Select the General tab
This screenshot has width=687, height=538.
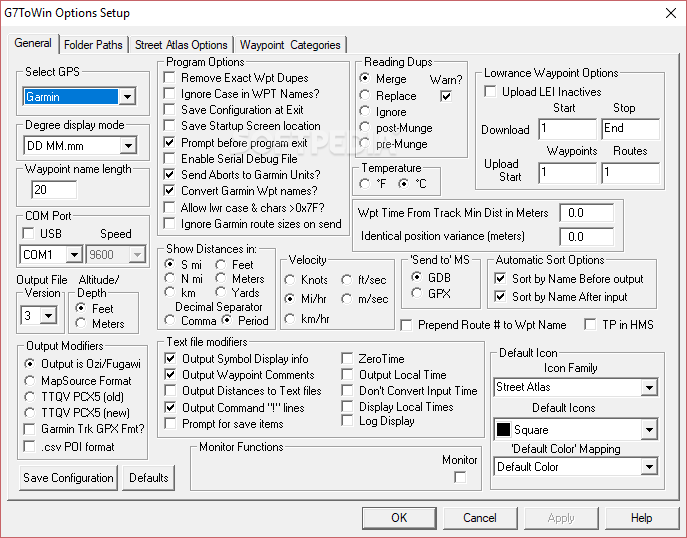tap(33, 43)
